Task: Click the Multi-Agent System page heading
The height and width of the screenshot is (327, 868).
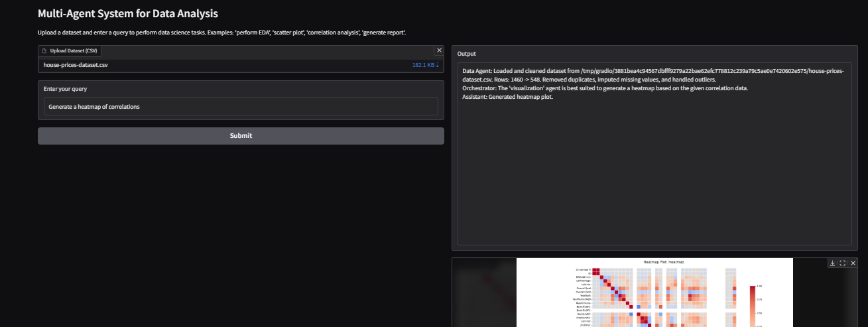Action: click(x=128, y=13)
